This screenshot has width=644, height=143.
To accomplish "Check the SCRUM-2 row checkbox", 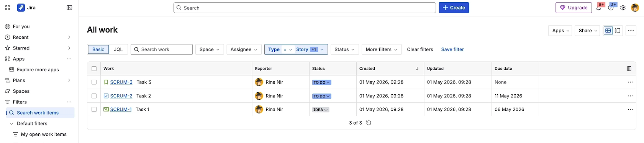I will point(94,96).
